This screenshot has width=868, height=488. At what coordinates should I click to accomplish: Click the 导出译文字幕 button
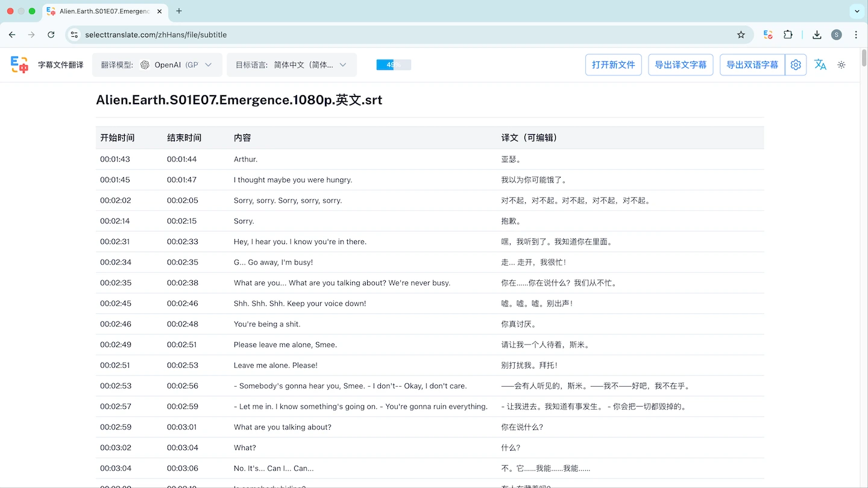(681, 64)
